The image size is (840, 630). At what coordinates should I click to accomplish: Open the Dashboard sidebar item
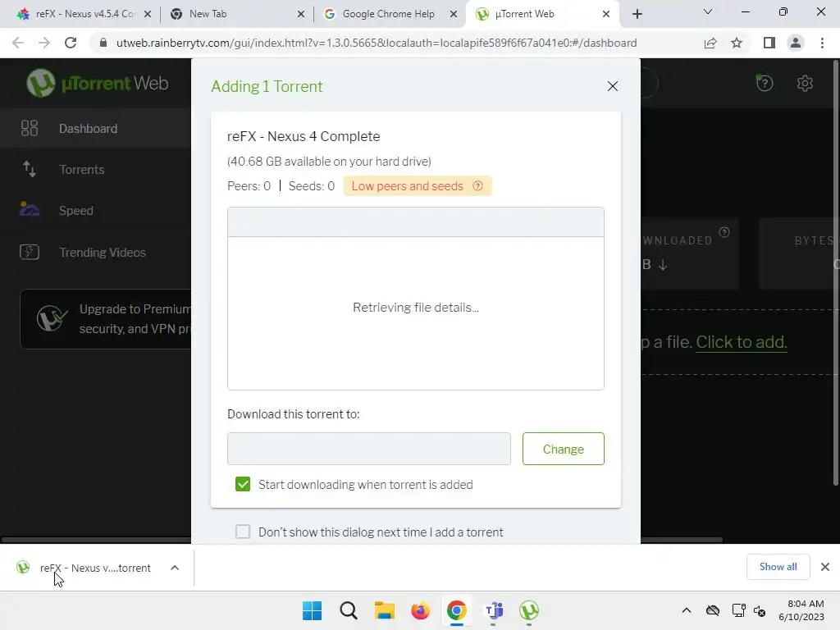tap(95, 129)
